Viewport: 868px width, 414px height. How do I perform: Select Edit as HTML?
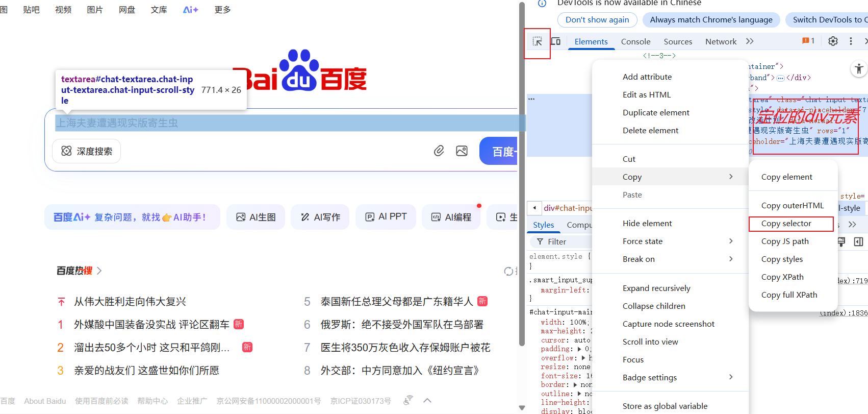click(670, 95)
